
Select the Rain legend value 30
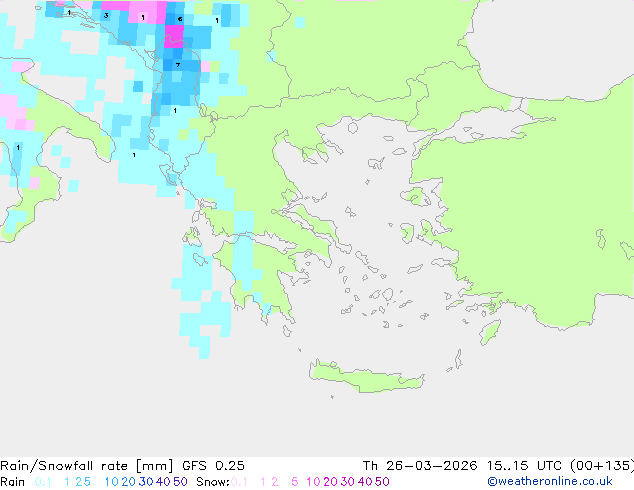[146, 482]
